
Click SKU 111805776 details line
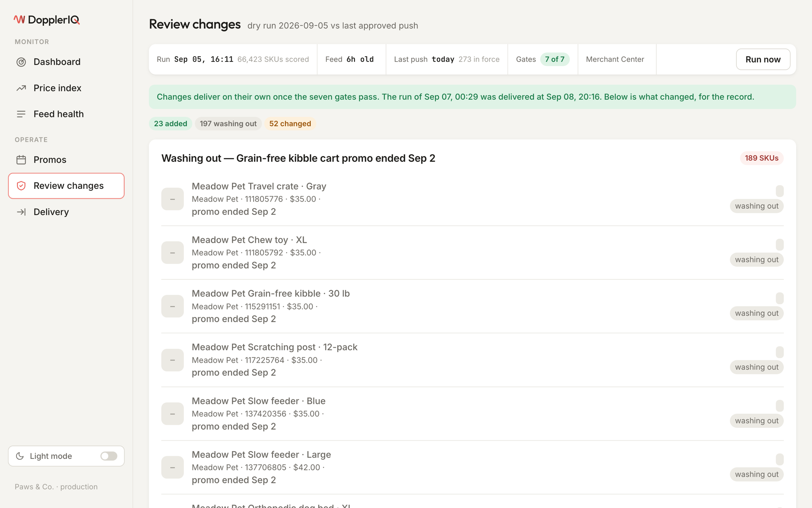click(x=256, y=199)
